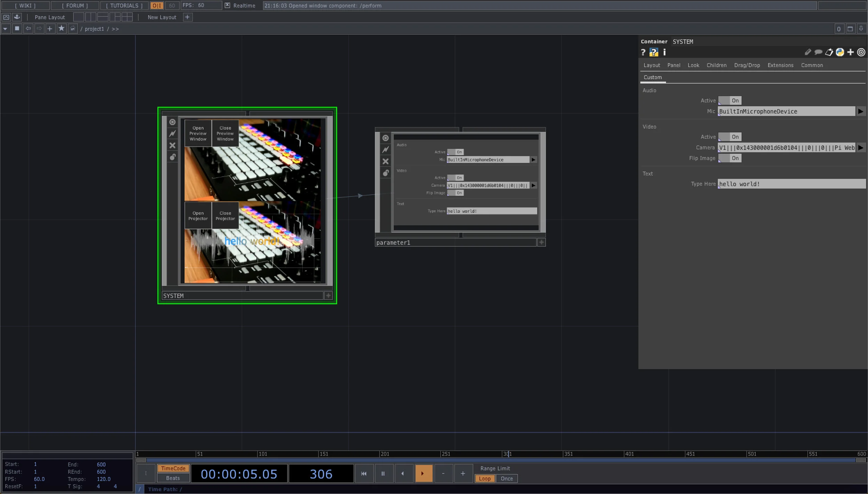Click the pencil edit icon in parameter header
The height and width of the screenshot is (494, 868).
pyautogui.click(x=808, y=52)
